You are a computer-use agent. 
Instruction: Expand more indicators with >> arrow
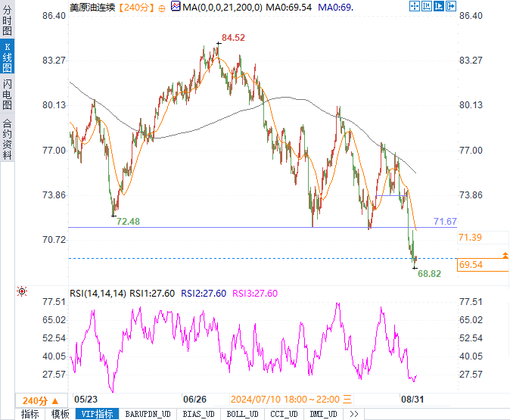point(354,414)
